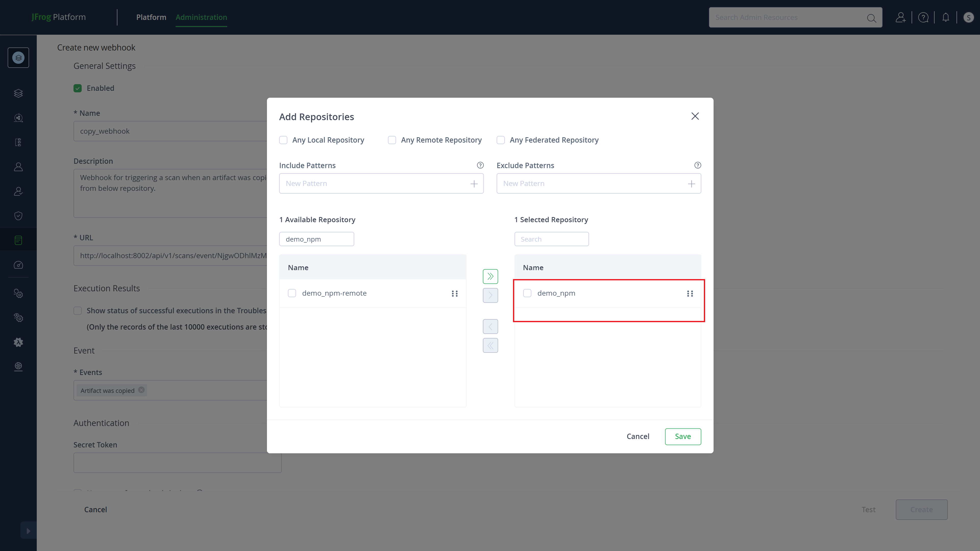The width and height of the screenshot is (980, 551).
Task: Focus the Selected Repository search field
Action: pos(551,239)
